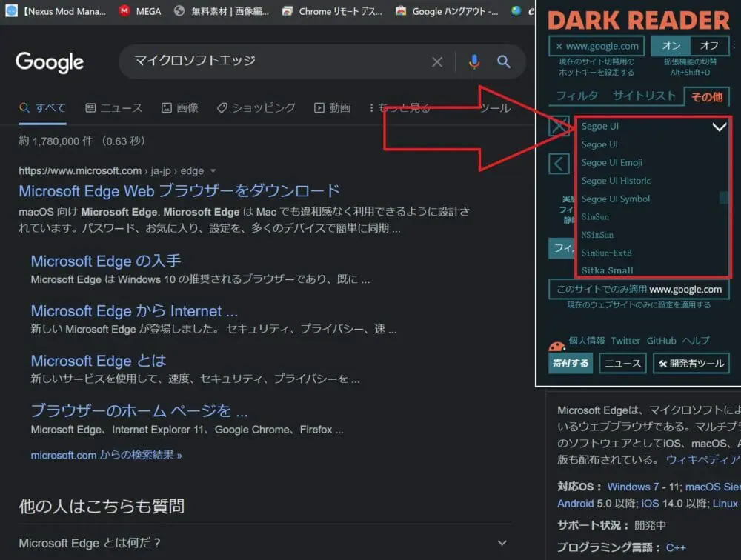Viewport: 741px width, 560px height.
Task: Click the font list scrollbar thumb
Action: click(x=724, y=198)
